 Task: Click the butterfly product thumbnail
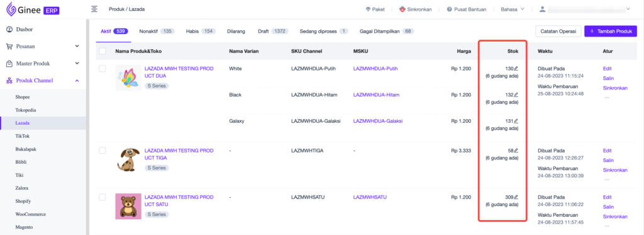pos(128,77)
